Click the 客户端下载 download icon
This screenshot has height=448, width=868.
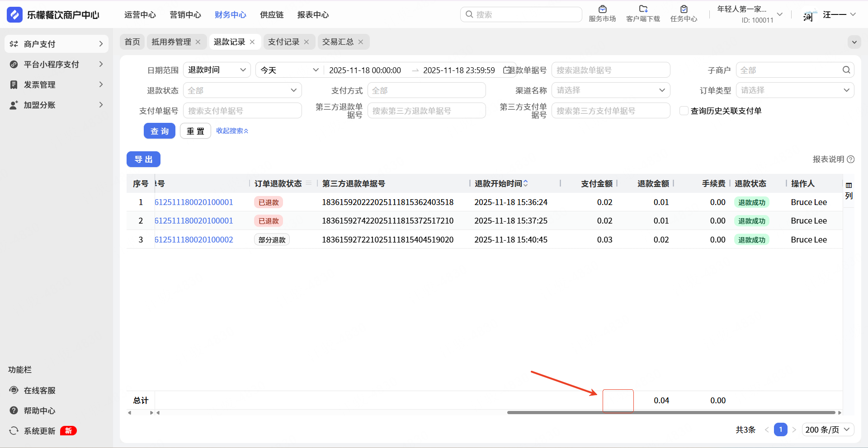pos(643,9)
